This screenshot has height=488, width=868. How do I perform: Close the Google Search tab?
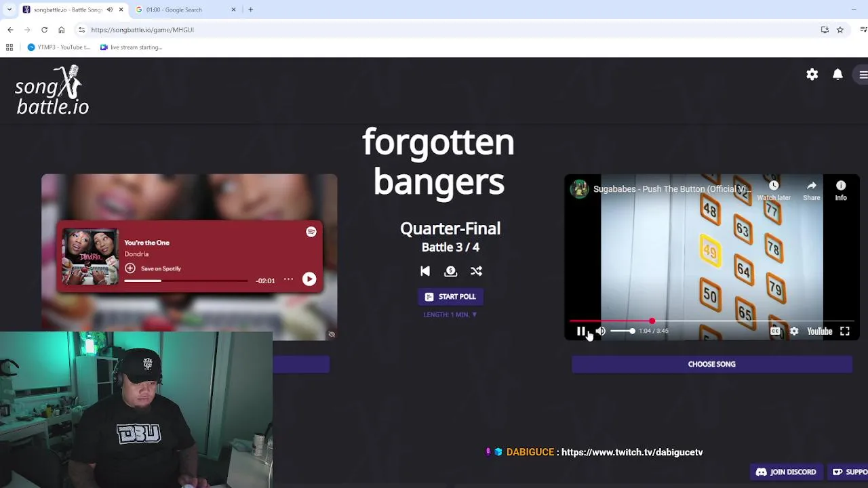233,9
